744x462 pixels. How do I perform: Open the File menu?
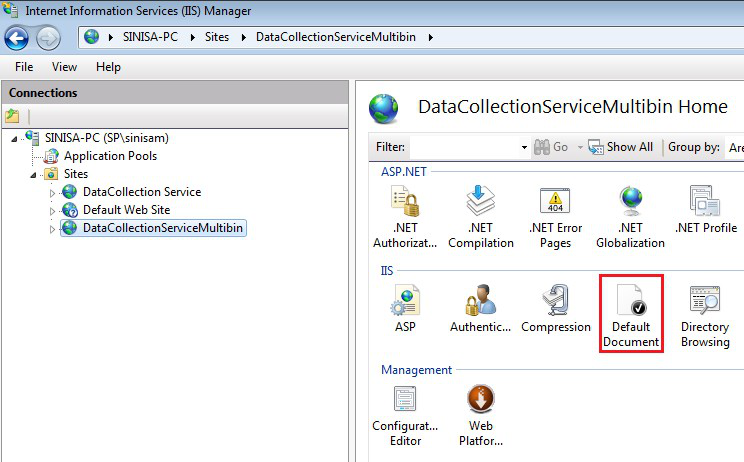(24, 67)
